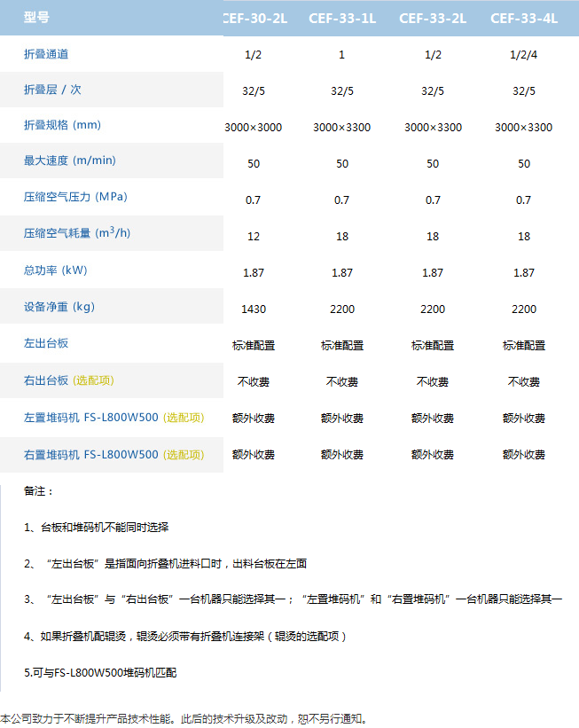Click note 3 about 一台机器只能选择其一
Screen dimensions: 579x728
pos(293,599)
